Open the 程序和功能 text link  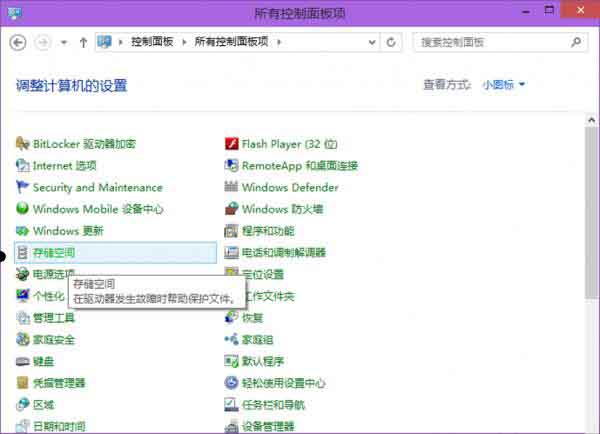(268, 231)
